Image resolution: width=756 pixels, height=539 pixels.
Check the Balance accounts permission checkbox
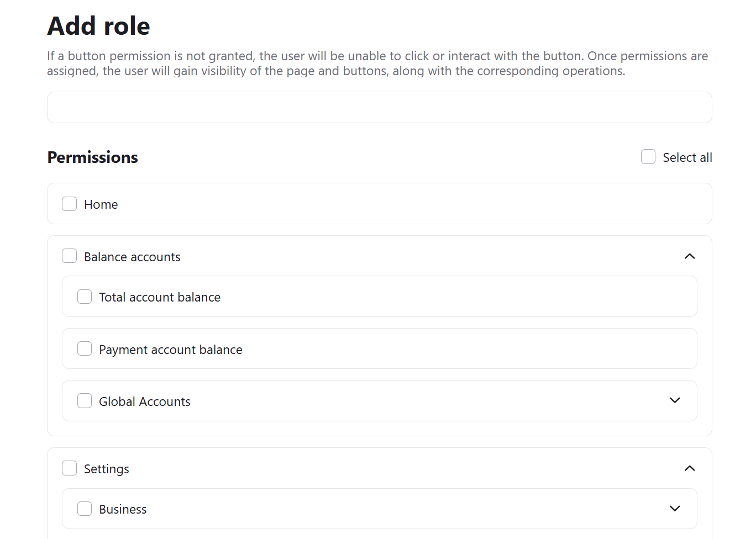tap(69, 256)
